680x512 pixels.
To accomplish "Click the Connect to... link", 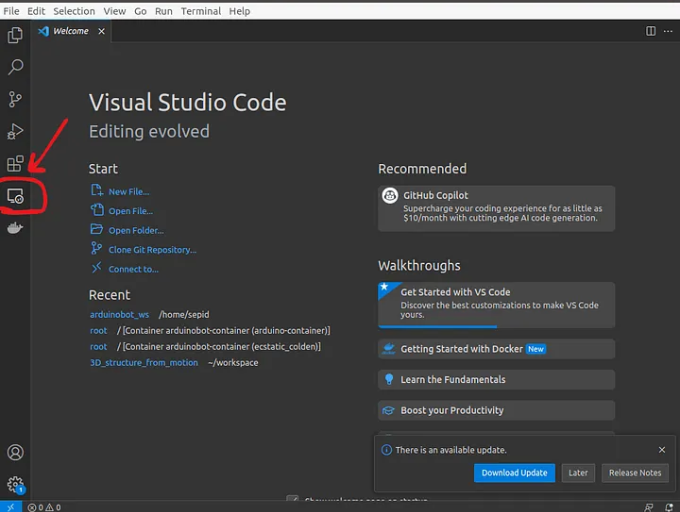I will point(134,269).
